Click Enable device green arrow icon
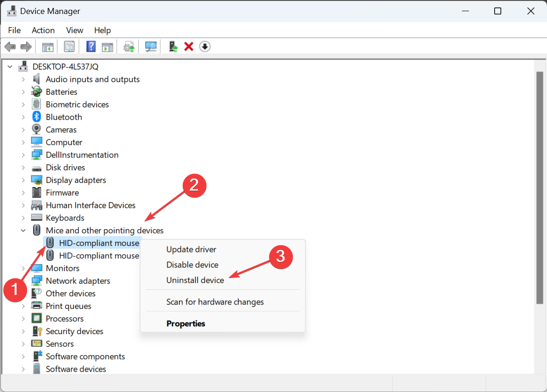Image resolution: width=547 pixels, height=392 pixels. click(173, 46)
